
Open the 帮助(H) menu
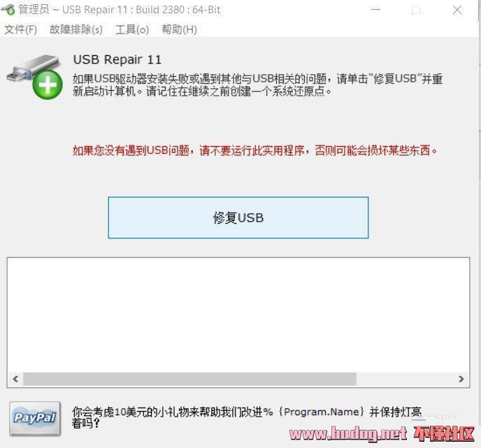tap(180, 30)
